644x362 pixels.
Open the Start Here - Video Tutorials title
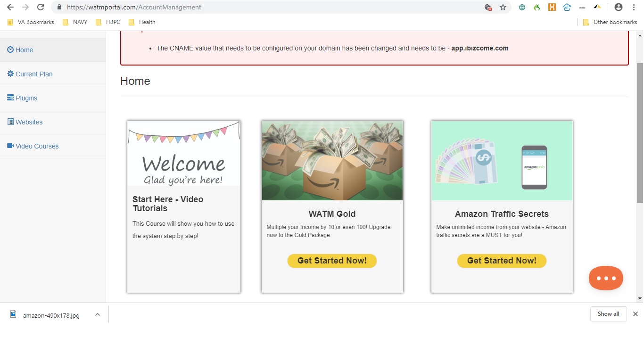pos(168,204)
